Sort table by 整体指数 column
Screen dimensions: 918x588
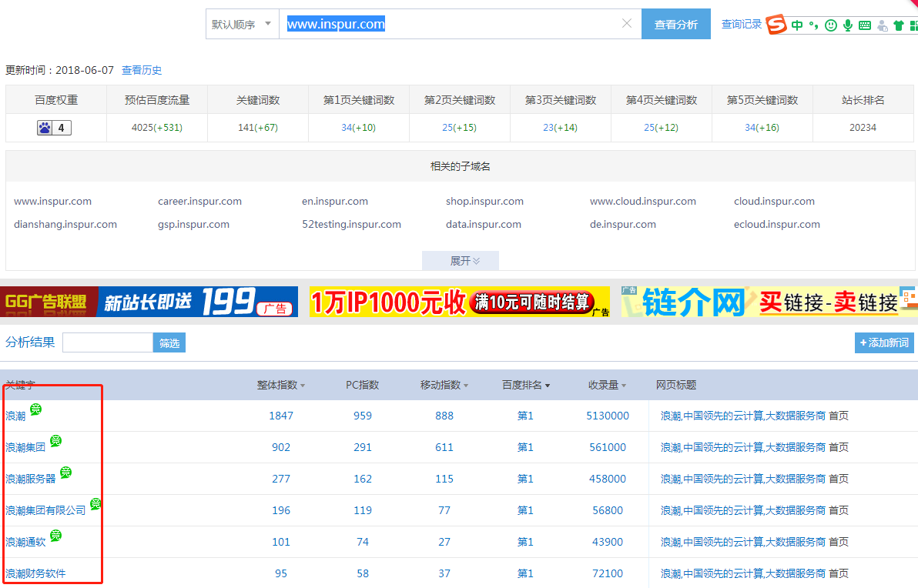click(x=281, y=385)
